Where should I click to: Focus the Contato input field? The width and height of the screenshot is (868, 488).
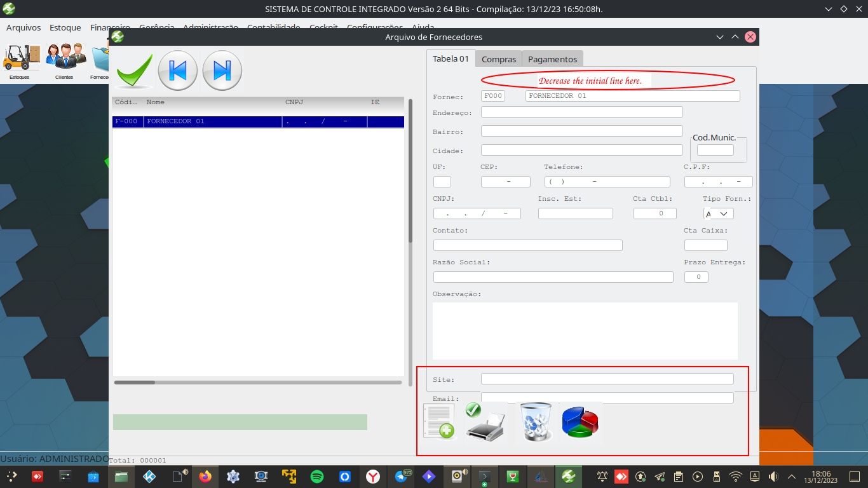point(528,245)
